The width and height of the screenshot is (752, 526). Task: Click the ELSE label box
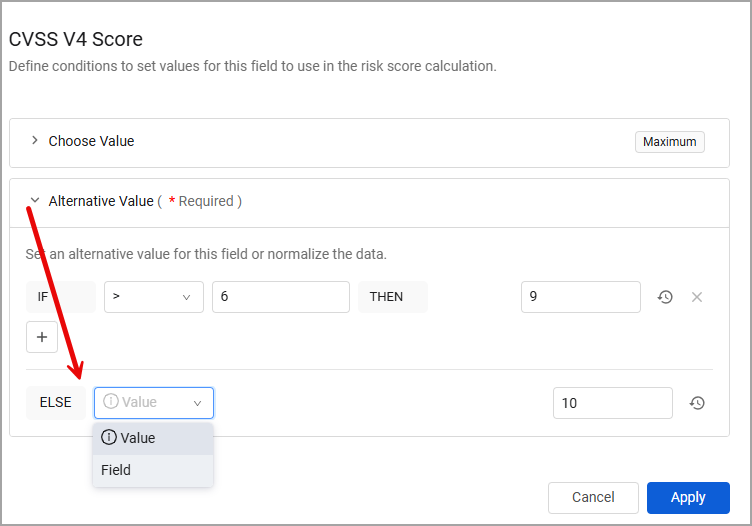(x=56, y=403)
